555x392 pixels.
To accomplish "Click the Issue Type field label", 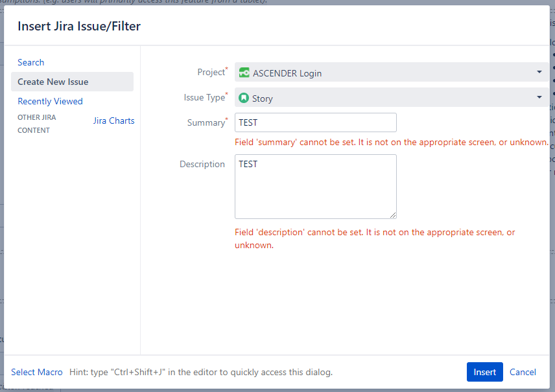I will [x=204, y=97].
